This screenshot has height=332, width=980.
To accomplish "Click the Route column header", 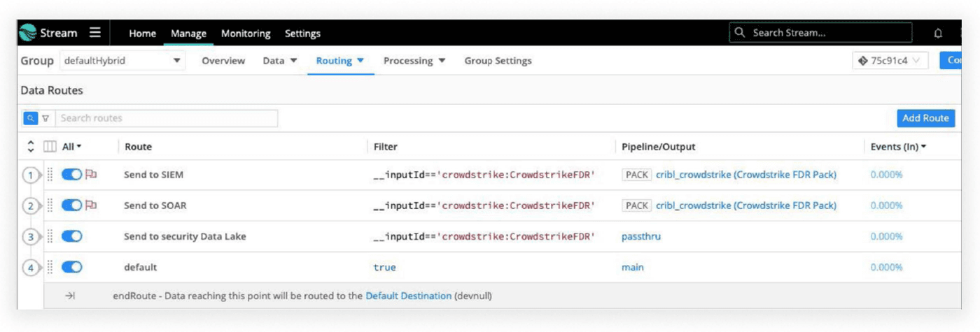I will pos(139,147).
